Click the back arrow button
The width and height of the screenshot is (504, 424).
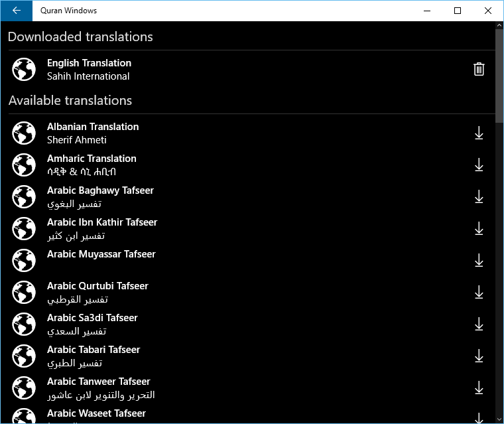(x=16, y=11)
